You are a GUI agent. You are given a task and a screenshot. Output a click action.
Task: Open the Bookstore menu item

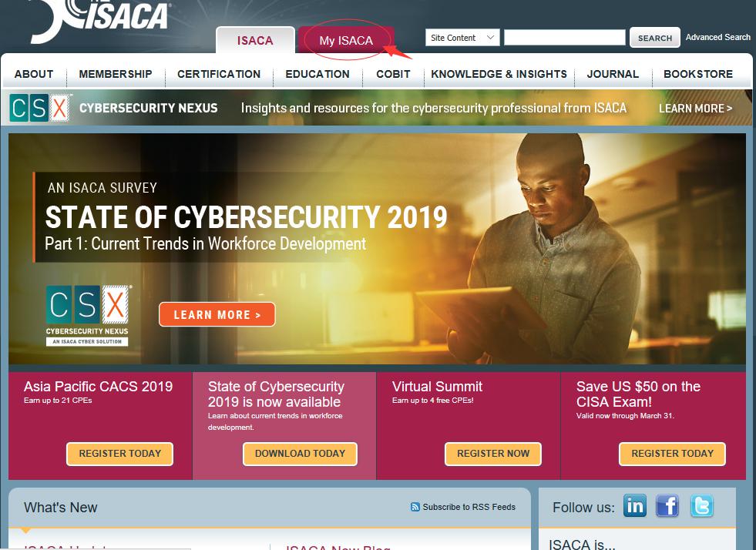(697, 74)
